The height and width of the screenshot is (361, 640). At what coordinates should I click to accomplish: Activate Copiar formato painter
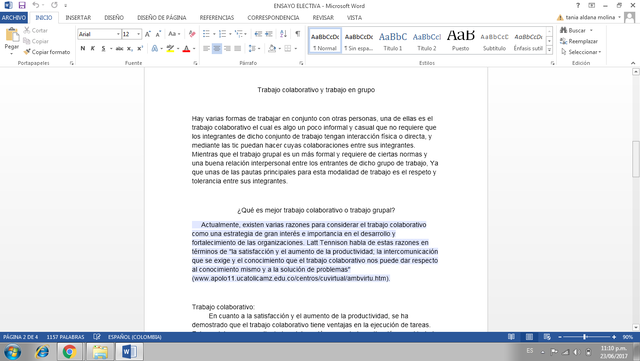(47, 52)
